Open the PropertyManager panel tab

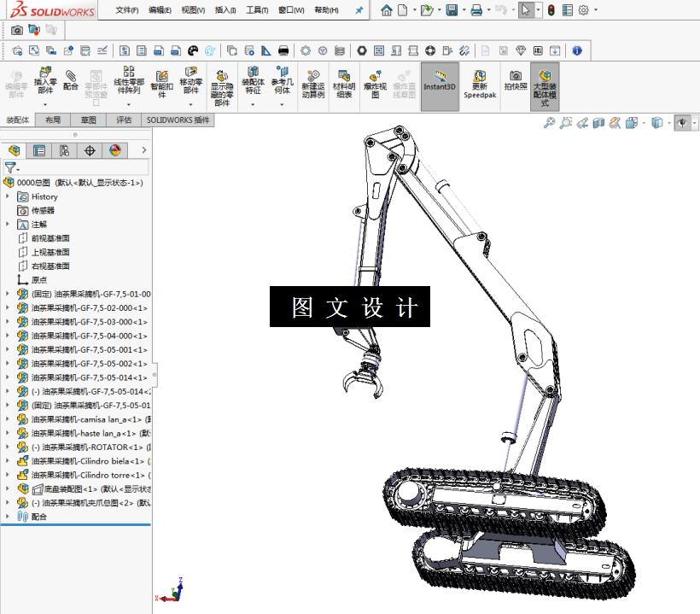[x=38, y=151]
